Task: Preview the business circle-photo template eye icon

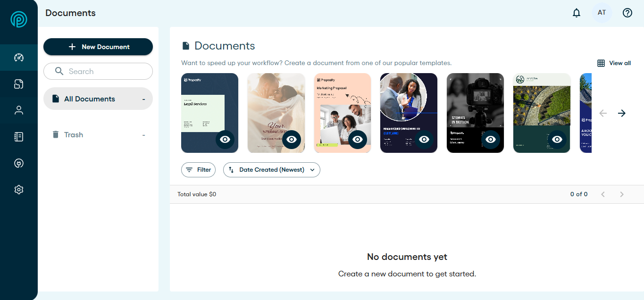Action: [x=424, y=140]
